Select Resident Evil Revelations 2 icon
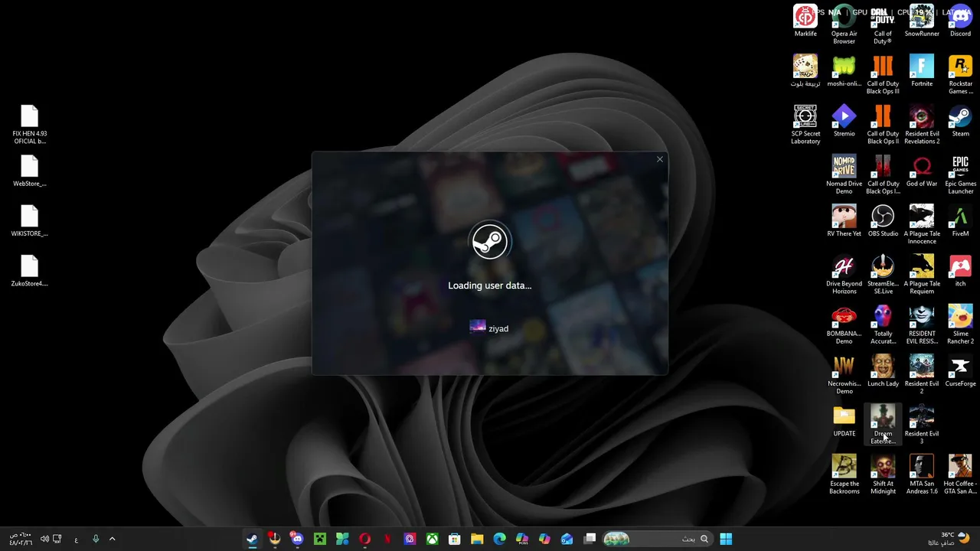 click(x=922, y=124)
